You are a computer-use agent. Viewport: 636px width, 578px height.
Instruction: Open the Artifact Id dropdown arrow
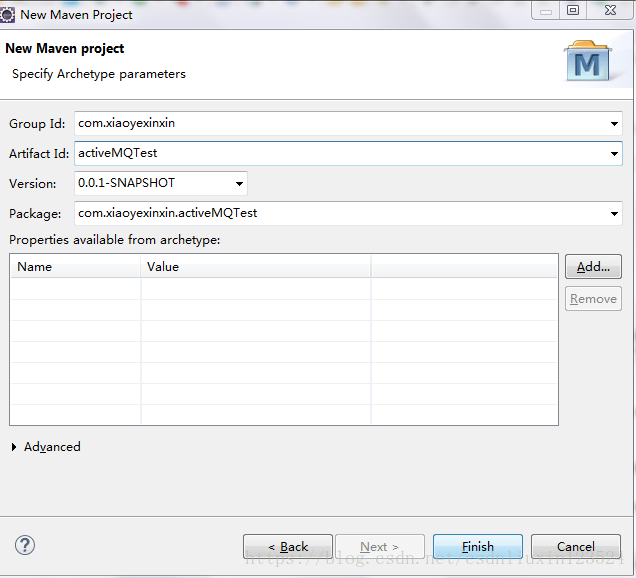614,153
